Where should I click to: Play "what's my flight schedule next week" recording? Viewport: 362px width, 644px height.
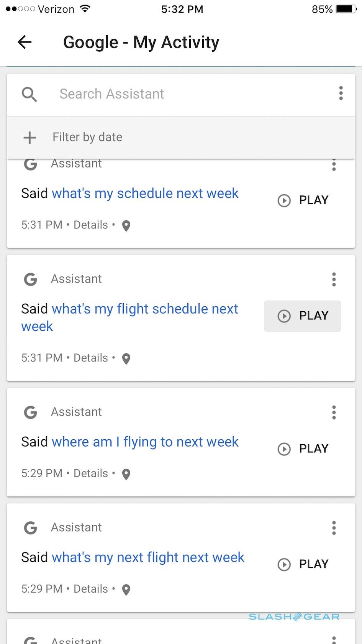(x=303, y=316)
